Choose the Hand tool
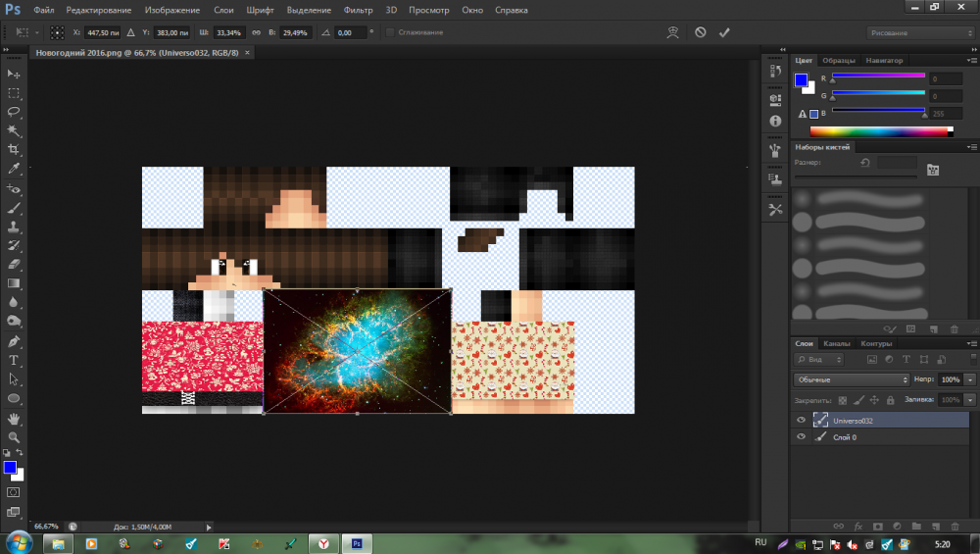 pyautogui.click(x=14, y=419)
